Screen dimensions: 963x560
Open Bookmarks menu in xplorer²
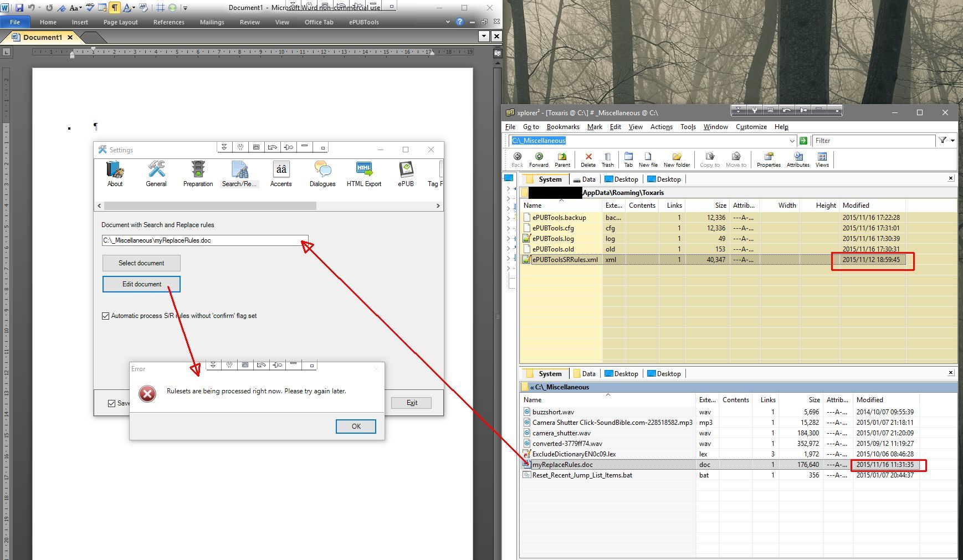click(x=563, y=127)
